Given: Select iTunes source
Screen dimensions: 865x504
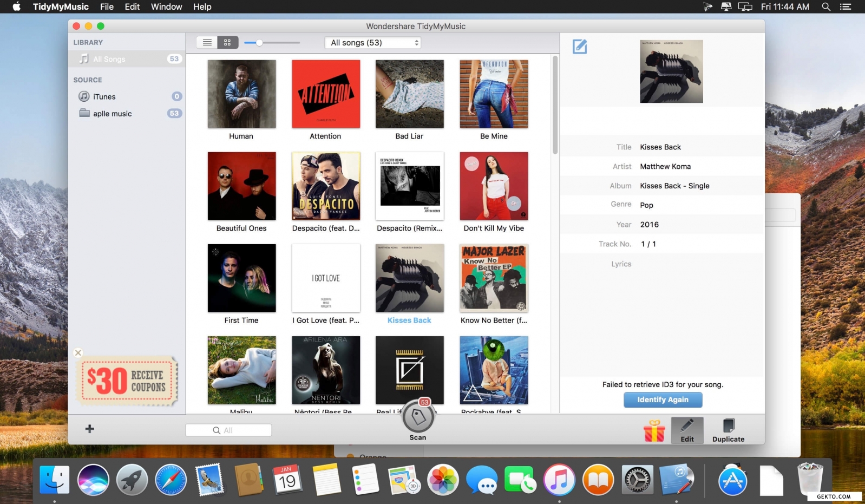Looking at the screenshot, I should 127,96.
